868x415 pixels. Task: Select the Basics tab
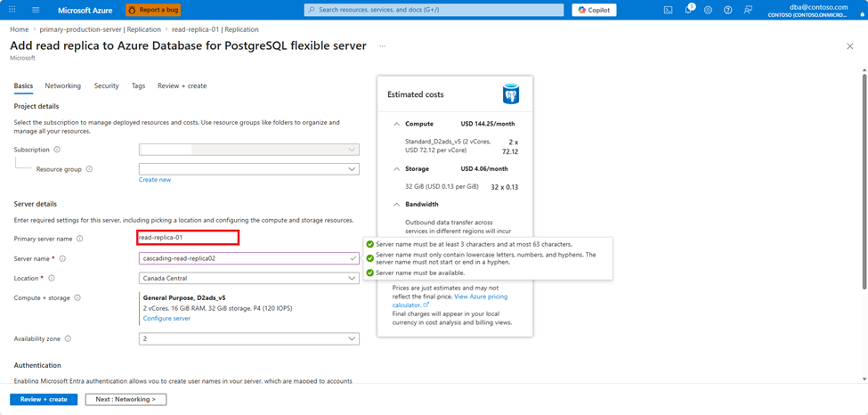pyautogui.click(x=23, y=85)
